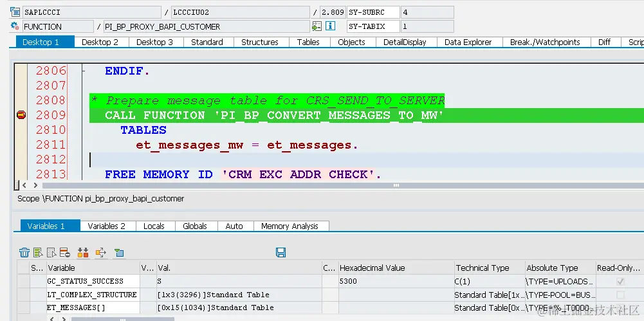Click LT_COMPLEX_STRUCTURE variable name cell
The height and width of the screenshot is (321, 644).
pos(93,295)
